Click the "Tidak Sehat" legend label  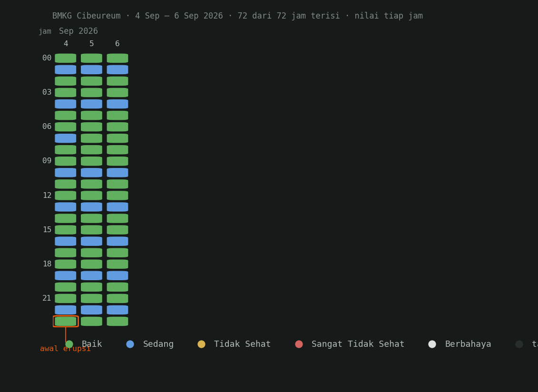(242, 344)
